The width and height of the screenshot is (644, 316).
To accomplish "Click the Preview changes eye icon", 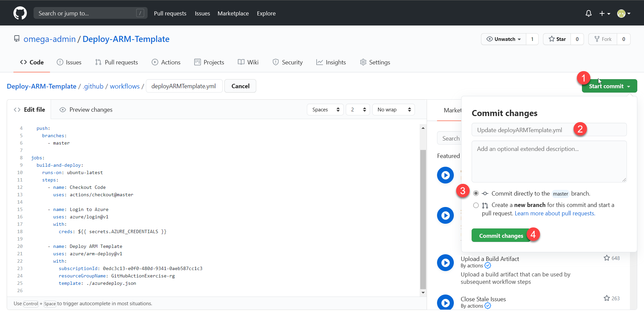I will pos(62,110).
